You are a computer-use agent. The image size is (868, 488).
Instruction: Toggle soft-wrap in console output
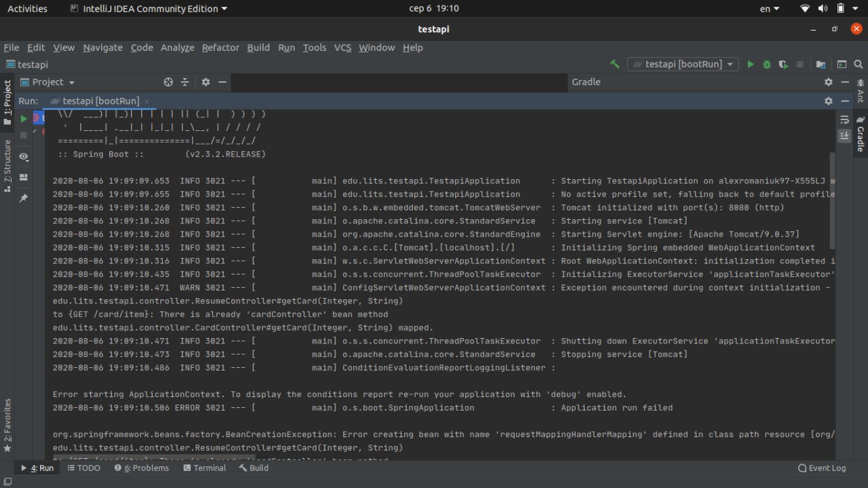(x=844, y=119)
